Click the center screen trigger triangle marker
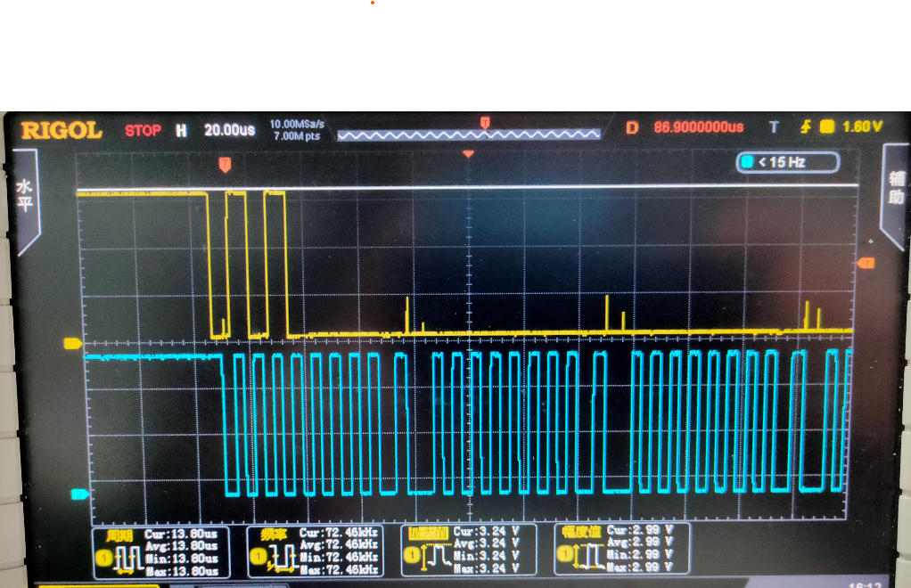The height and width of the screenshot is (588, 911). tap(468, 154)
